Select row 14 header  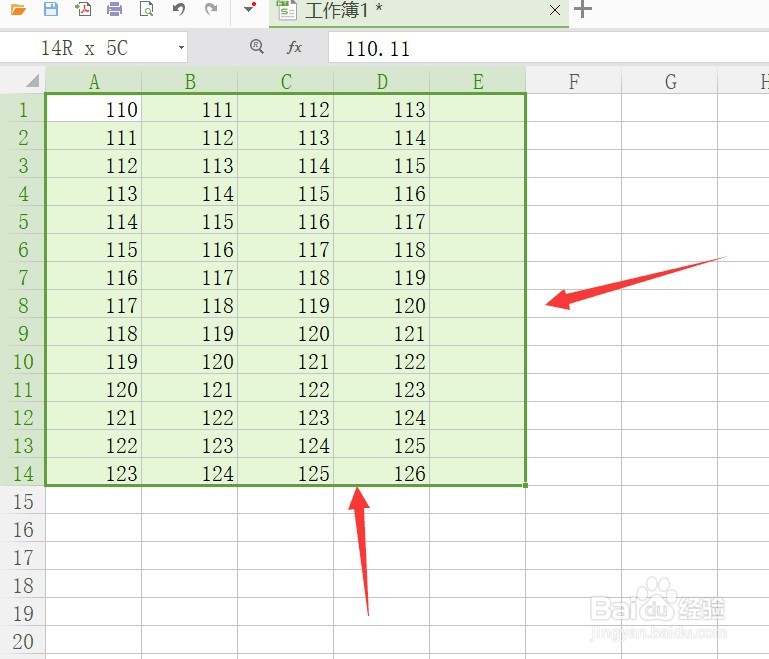point(23,472)
